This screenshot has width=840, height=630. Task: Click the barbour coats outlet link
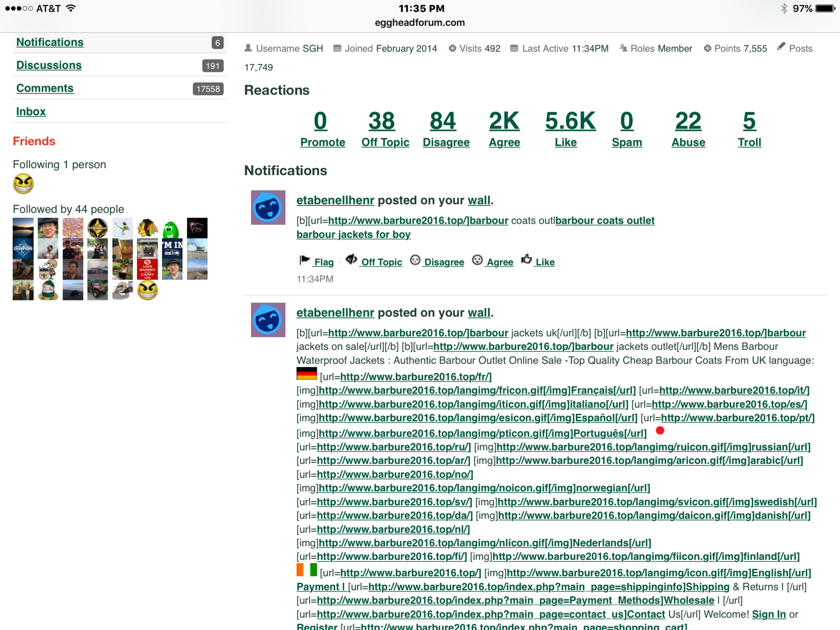(x=605, y=220)
